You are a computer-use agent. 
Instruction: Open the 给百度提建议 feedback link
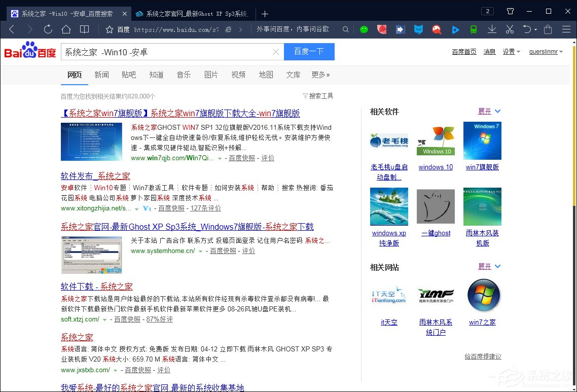pyautogui.click(x=483, y=356)
